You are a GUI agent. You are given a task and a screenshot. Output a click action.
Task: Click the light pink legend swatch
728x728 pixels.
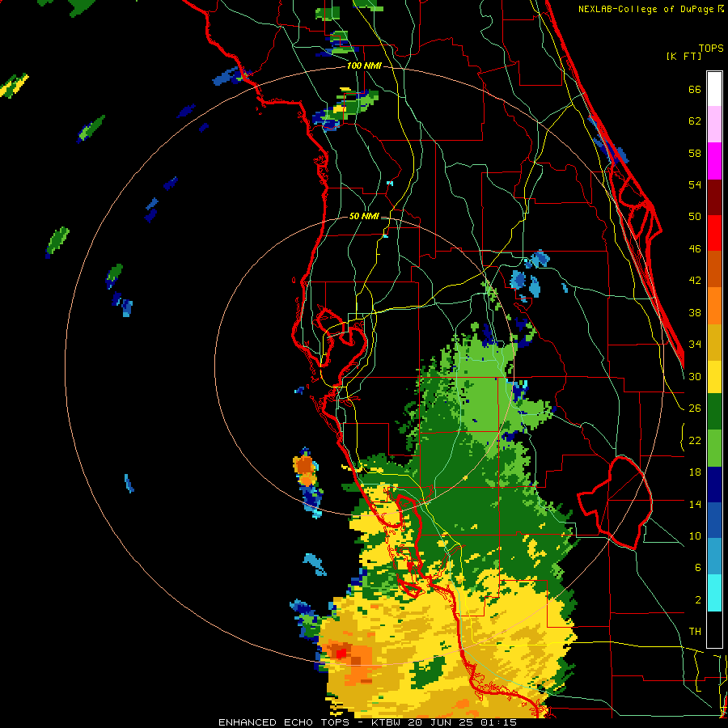[x=714, y=125]
